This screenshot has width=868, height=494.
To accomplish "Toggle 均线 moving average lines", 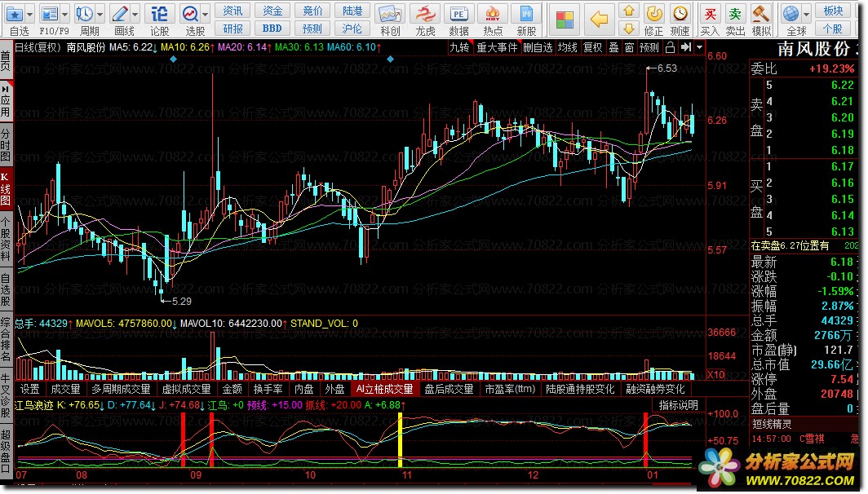I will pyautogui.click(x=568, y=48).
